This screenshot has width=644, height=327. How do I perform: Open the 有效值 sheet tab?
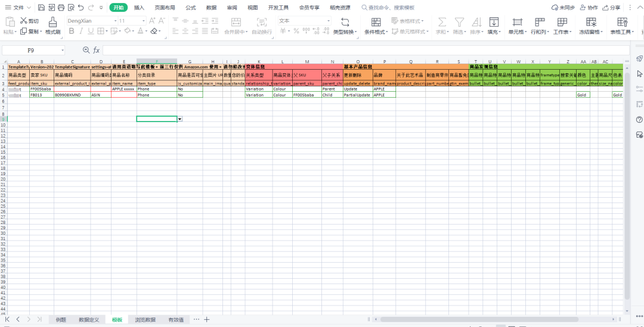tap(176, 320)
